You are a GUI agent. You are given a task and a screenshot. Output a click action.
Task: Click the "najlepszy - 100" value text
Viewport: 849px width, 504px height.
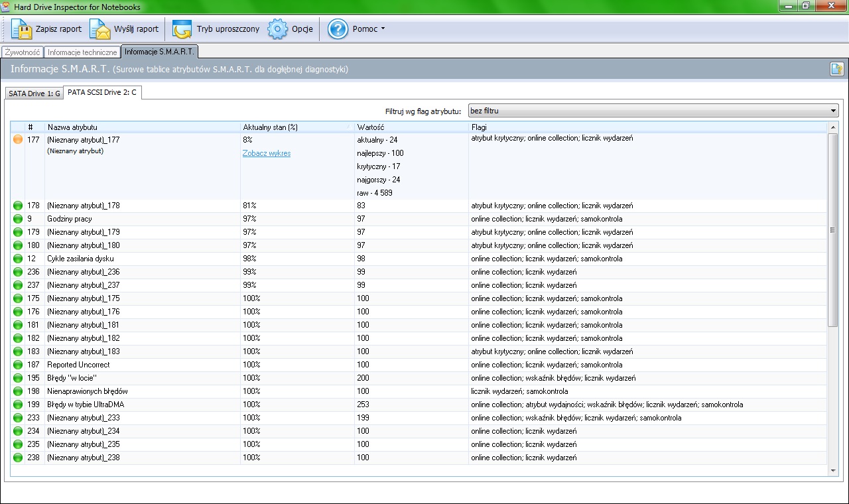pyautogui.click(x=380, y=153)
